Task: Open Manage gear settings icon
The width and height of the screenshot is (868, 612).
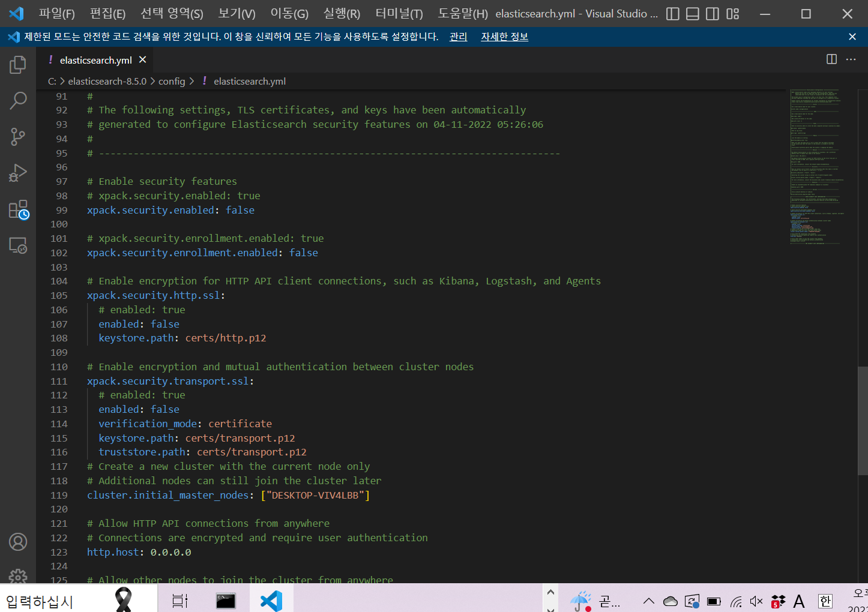Action: [18, 576]
